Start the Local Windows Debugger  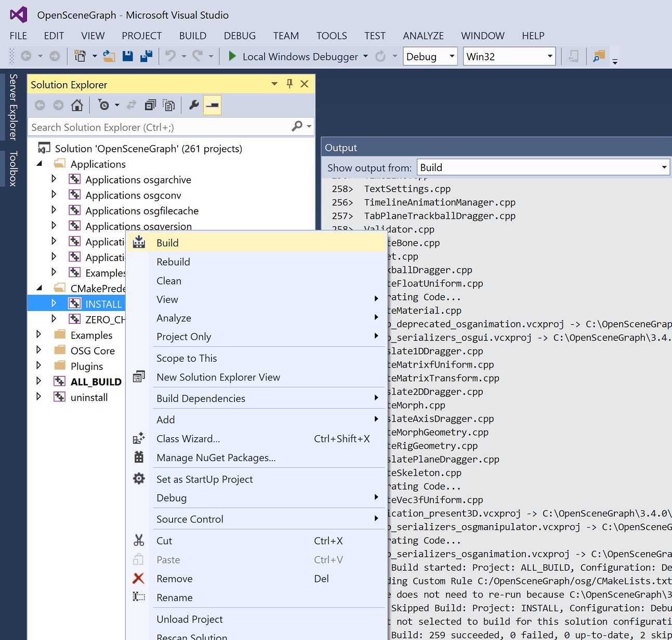pos(294,56)
